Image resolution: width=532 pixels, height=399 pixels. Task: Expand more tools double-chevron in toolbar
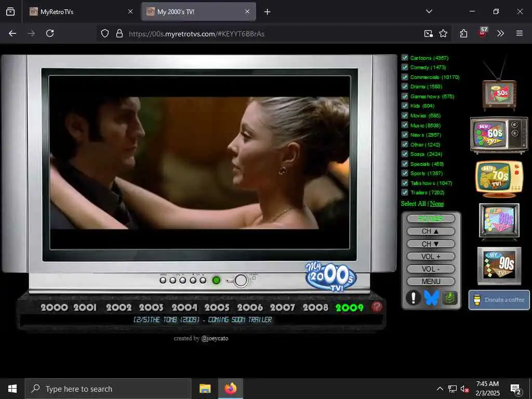[x=500, y=33]
